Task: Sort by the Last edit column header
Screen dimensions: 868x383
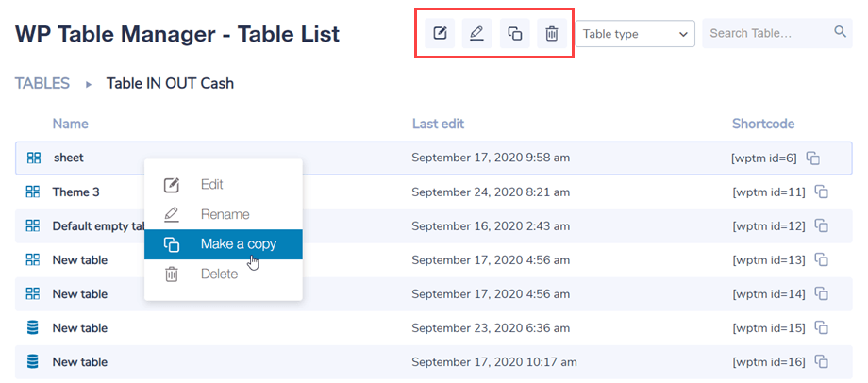Action: click(438, 124)
